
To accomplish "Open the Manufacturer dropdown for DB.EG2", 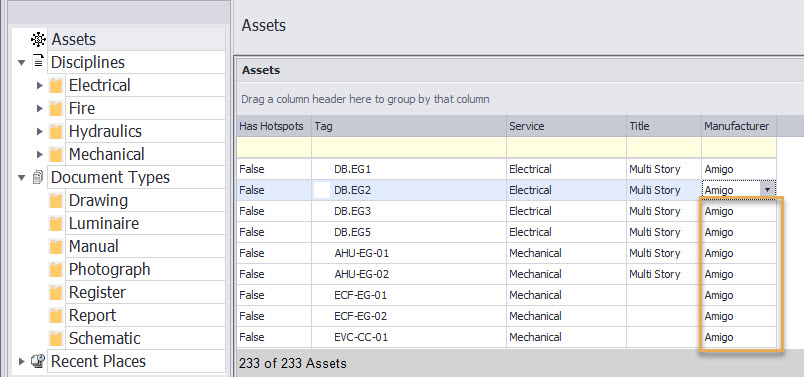I will [x=767, y=190].
